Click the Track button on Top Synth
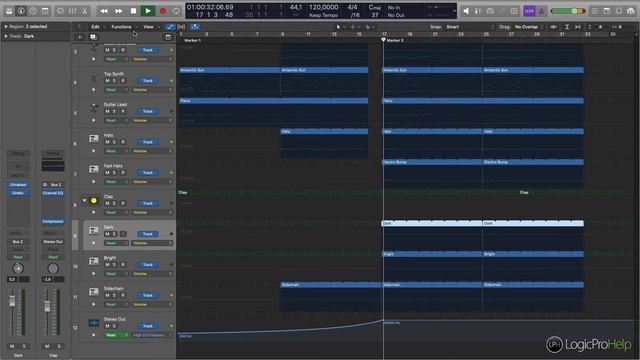The width and height of the screenshot is (640, 360). point(147,81)
